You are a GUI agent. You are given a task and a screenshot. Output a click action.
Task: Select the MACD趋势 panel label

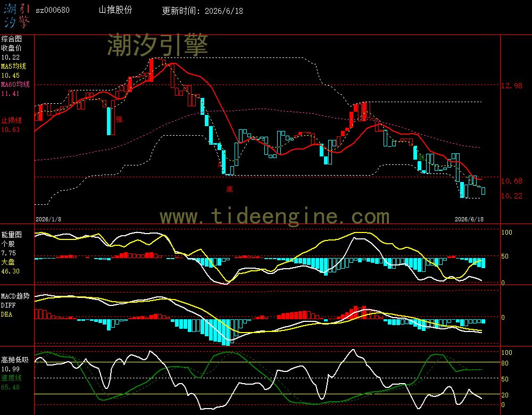pos(15,296)
